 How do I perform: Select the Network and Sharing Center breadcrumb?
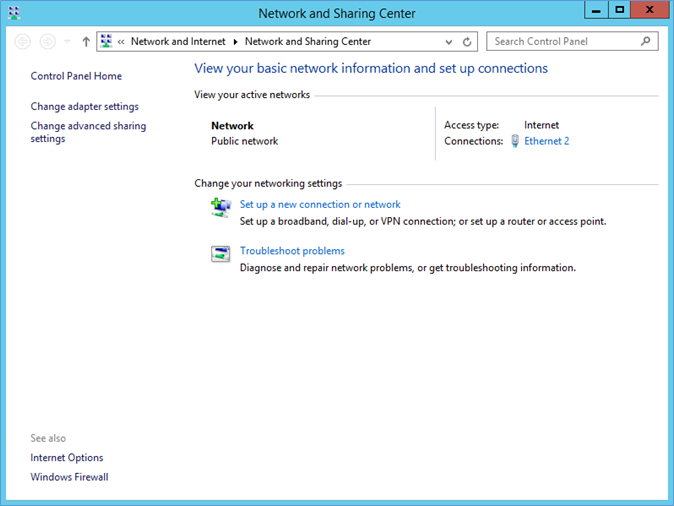[x=308, y=41]
